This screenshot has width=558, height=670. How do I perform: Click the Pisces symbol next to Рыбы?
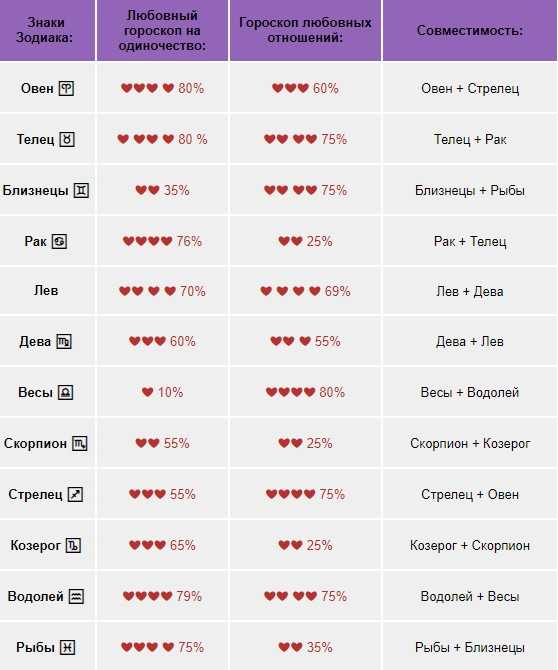68,647
